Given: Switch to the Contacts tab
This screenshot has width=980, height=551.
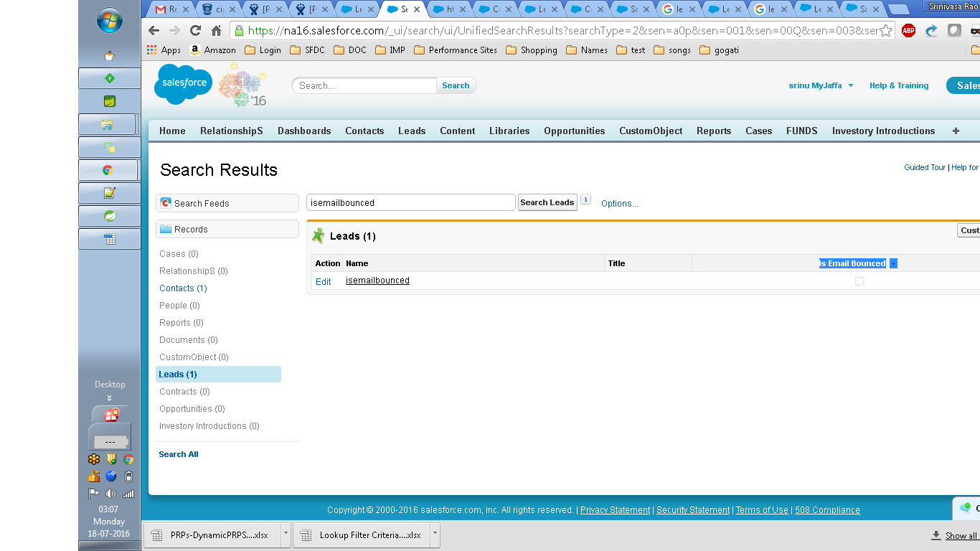Looking at the screenshot, I should coord(364,131).
